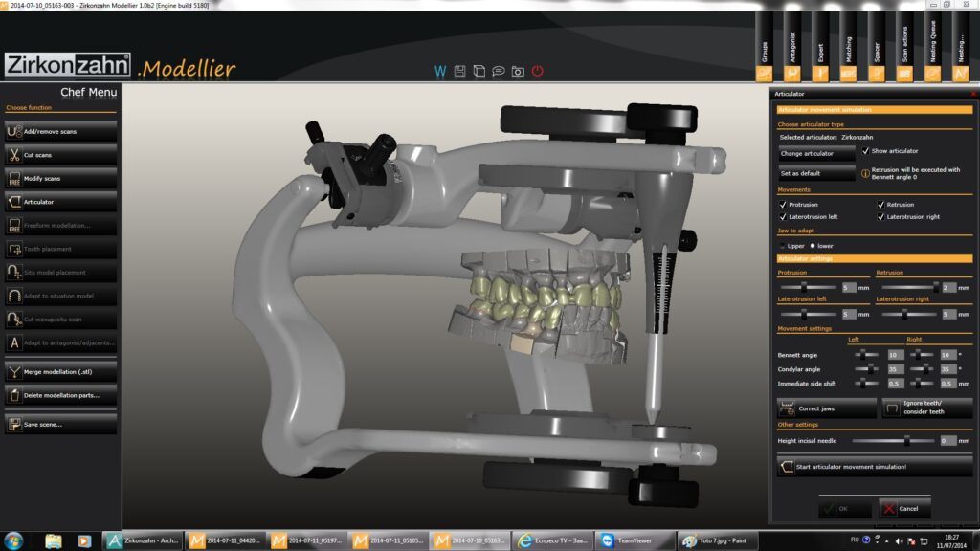The width and height of the screenshot is (980, 551).
Task: Open Windows Start button
Action: click(13, 540)
